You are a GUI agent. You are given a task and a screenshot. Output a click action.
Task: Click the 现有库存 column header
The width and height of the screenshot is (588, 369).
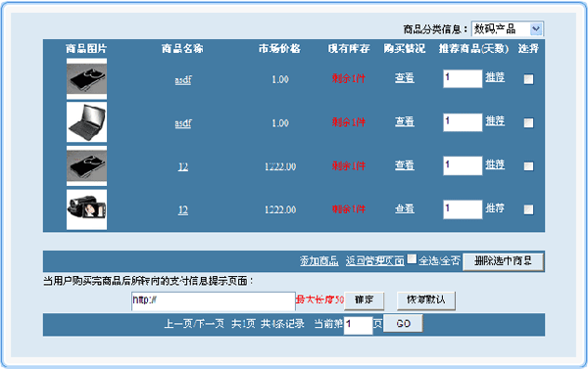349,48
